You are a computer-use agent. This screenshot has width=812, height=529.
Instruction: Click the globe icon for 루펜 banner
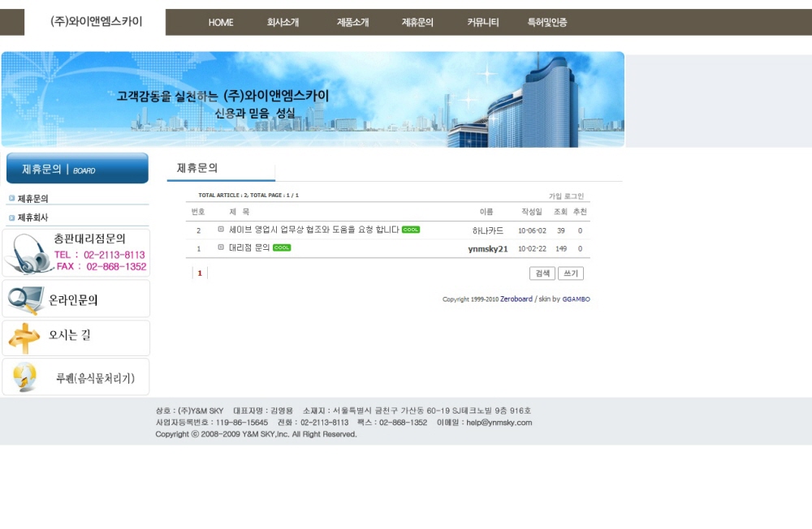coord(24,376)
